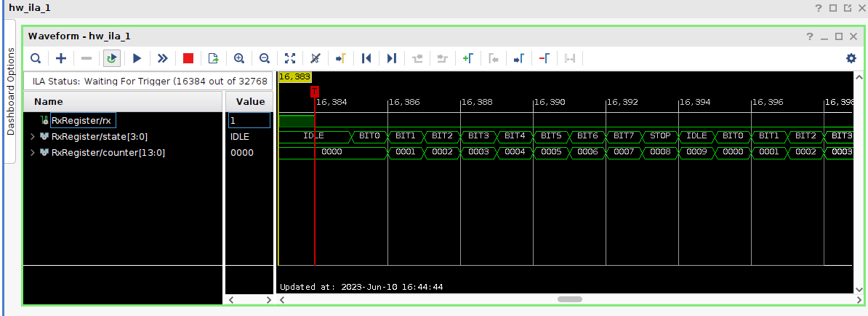Open the waveform search tool
This screenshot has height=316, width=868.
pos(36,58)
